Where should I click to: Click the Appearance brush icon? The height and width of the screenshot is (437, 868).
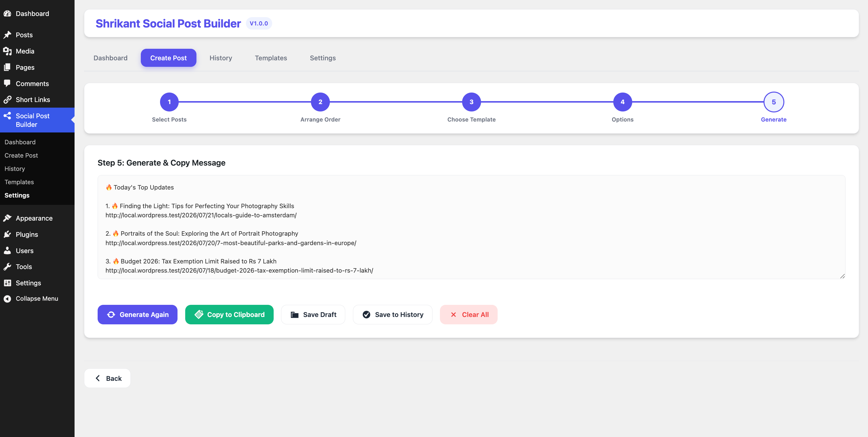[x=7, y=218]
